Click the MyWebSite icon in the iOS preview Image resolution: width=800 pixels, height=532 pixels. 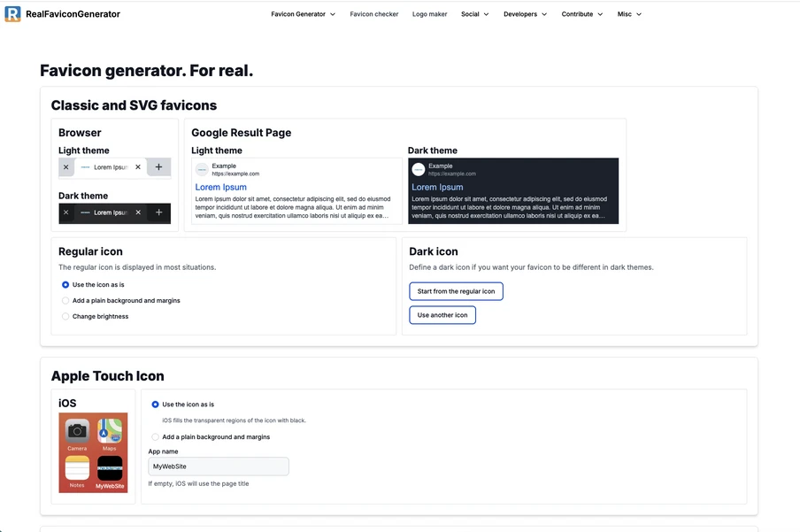point(108,467)
